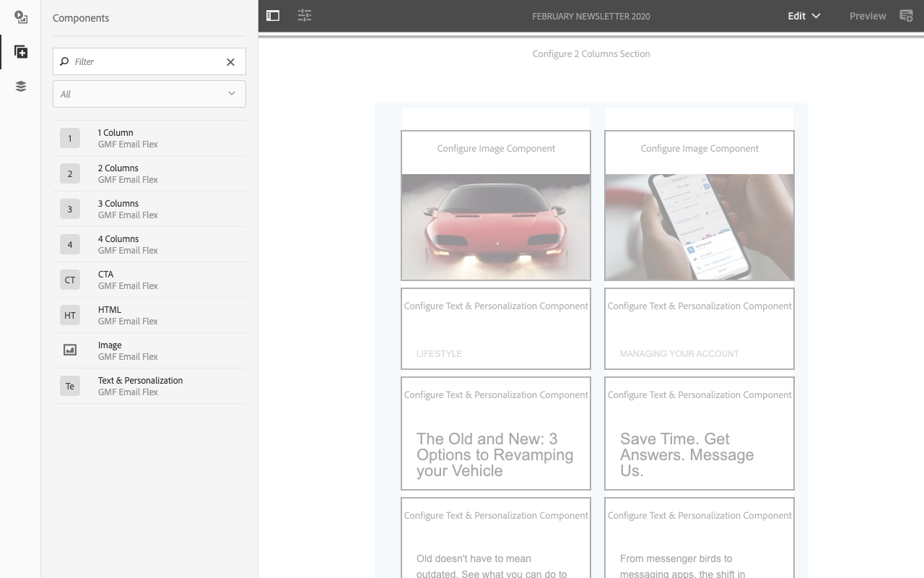Click the annotate icon beside Preview
The image size is (924, 578).
click(907, 16)
